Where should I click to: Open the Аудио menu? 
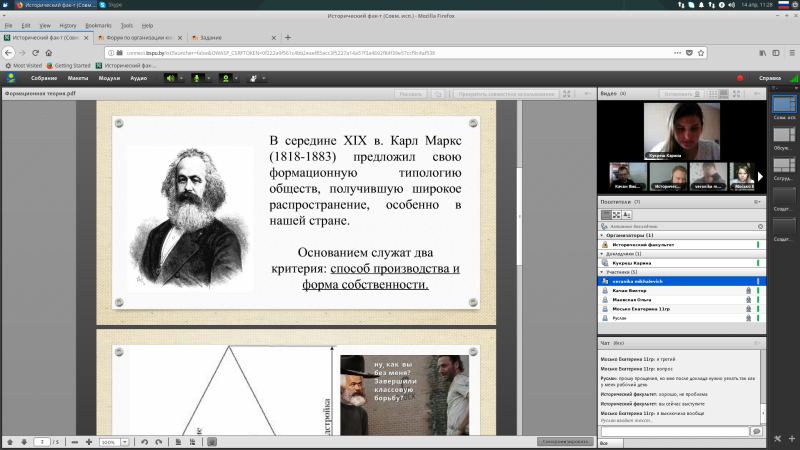[x=138, y=78]
